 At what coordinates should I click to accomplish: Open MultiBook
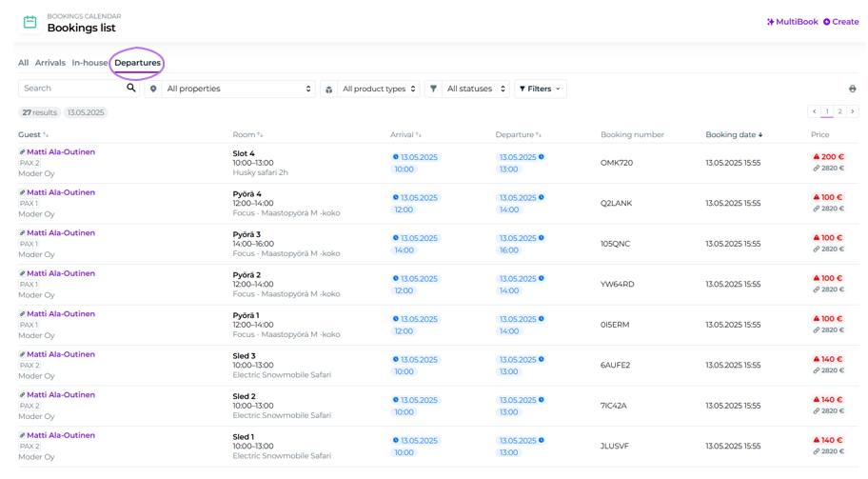(x=792, y=22)
